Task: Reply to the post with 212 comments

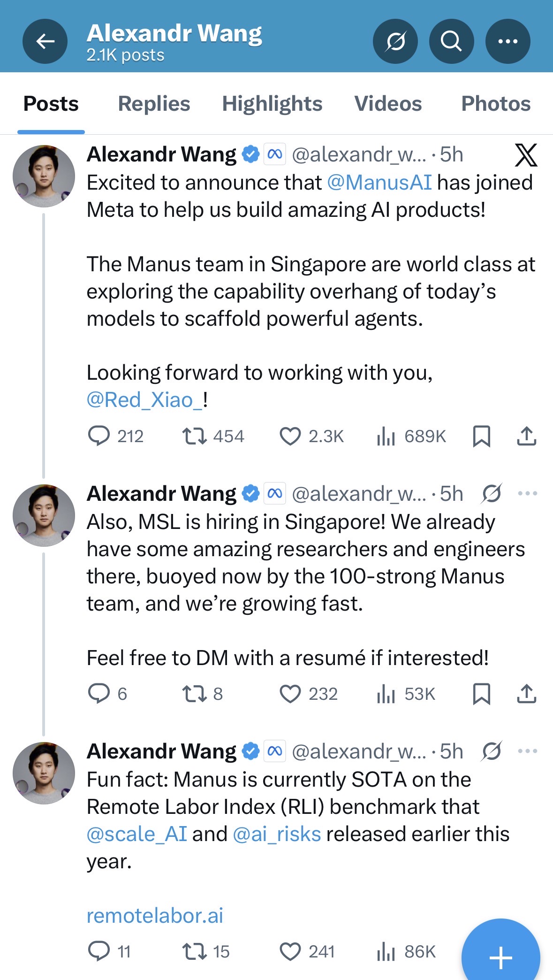Action: pyautogui.click(x=99, y=436)
